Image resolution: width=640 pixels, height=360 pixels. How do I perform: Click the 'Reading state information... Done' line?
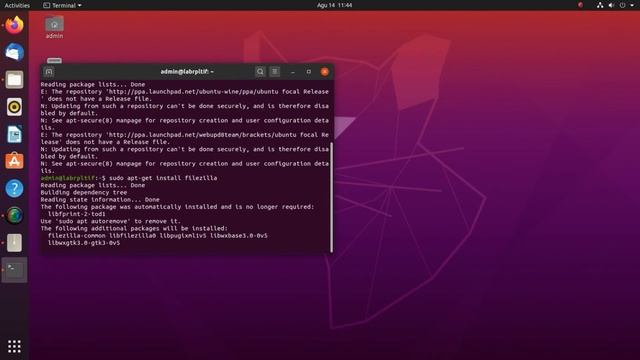pos(100,200)
